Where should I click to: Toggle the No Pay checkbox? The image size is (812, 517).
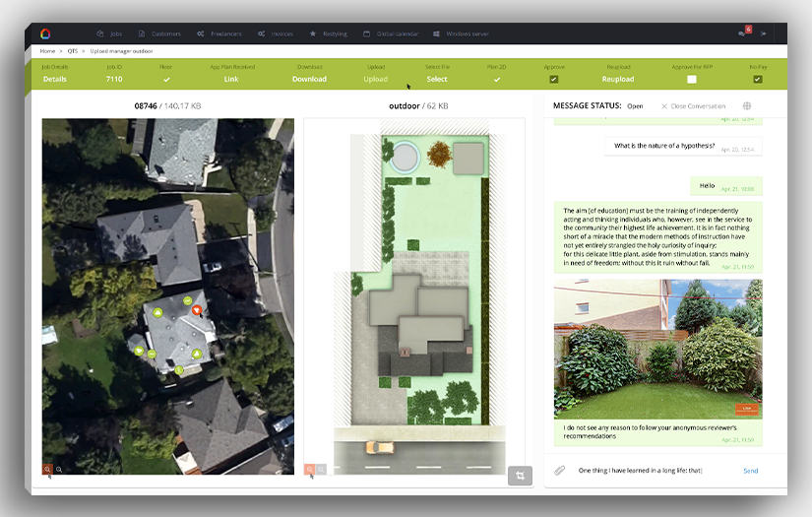(757, 79)
